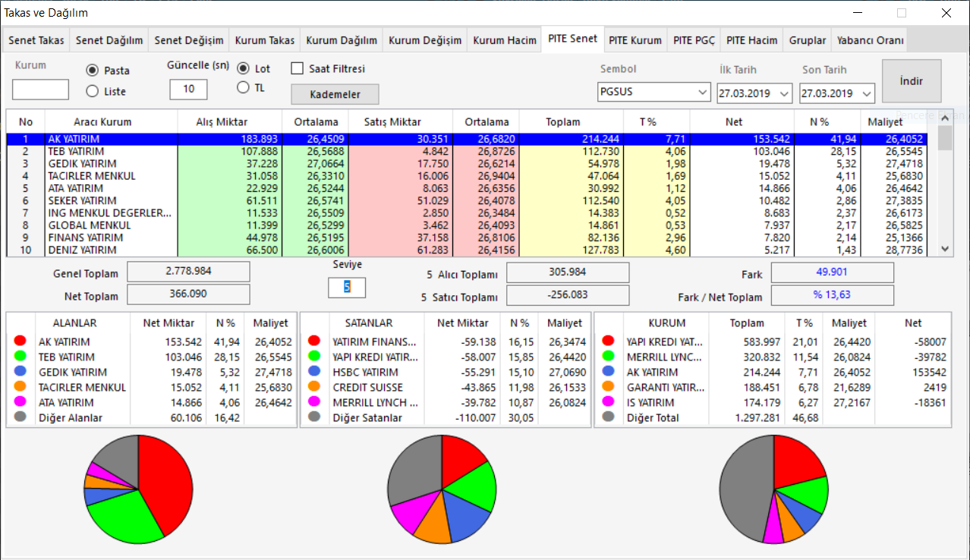Click the KURUM pie chart
The height and width of the screenshot is (560, 970).
(x=773, y=489)
